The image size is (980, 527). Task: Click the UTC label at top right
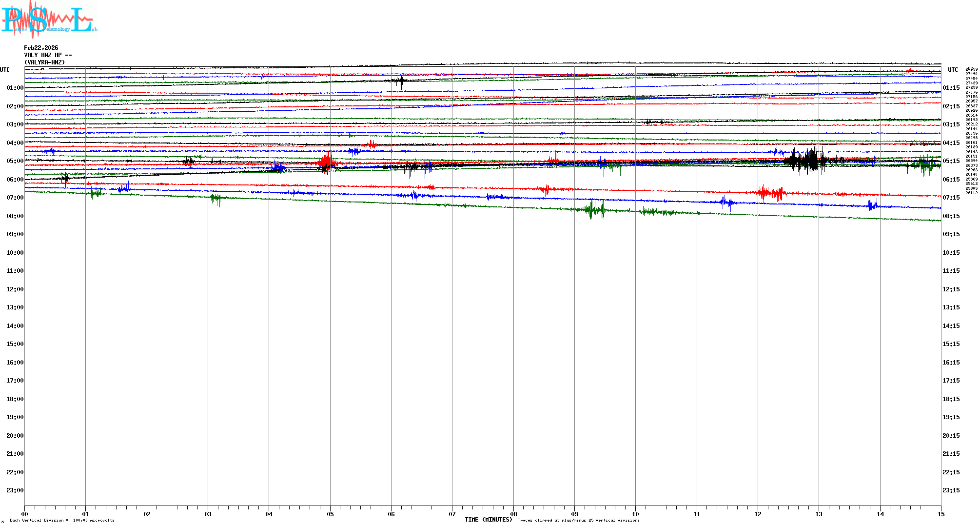tap(953, 70)
